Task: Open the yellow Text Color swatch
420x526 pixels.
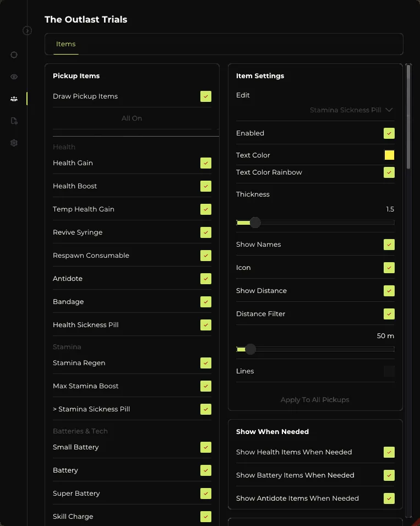Action: (389, 155)
